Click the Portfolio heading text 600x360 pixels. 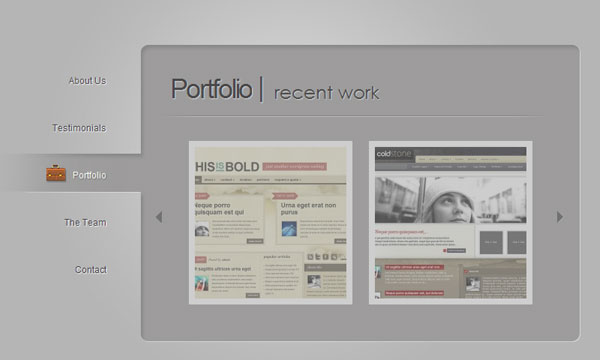pos(212,89)
